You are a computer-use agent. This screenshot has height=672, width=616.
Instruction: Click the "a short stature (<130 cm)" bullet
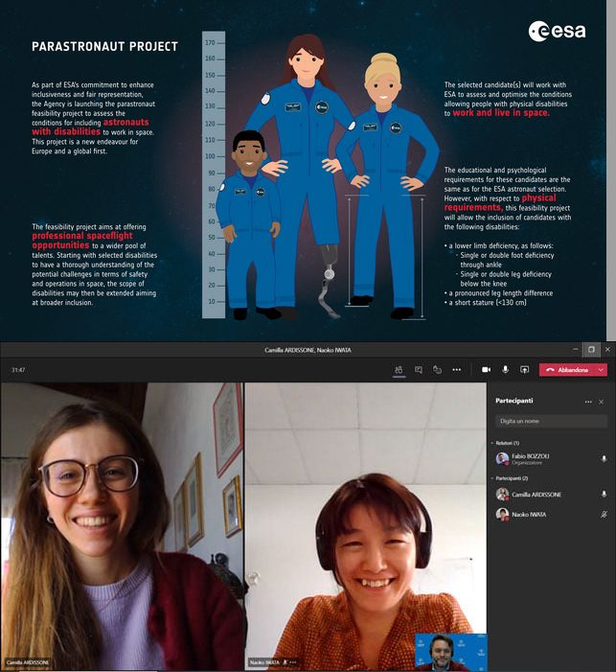[x=488, y=302]
